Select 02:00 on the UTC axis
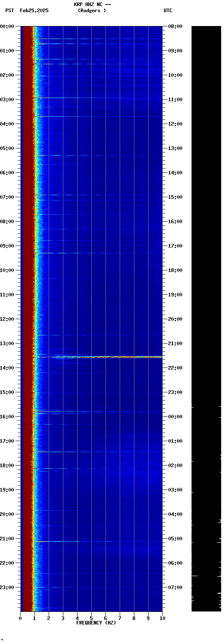Viewport: 224px width, 644px height. 175,466
